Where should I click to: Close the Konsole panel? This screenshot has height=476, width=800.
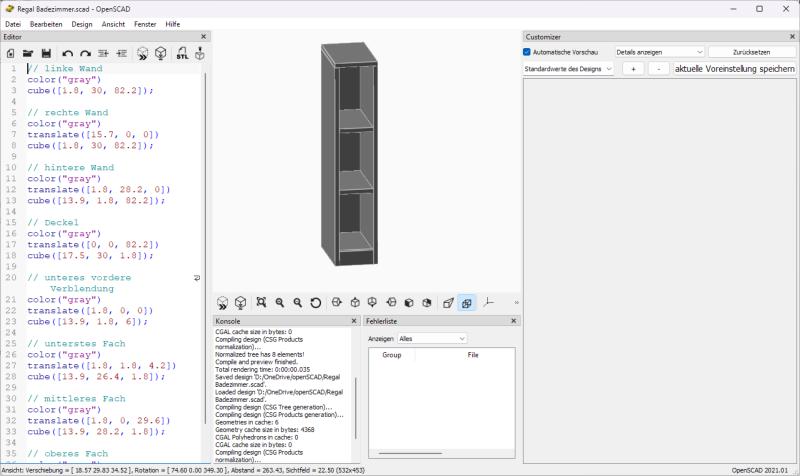354,321
